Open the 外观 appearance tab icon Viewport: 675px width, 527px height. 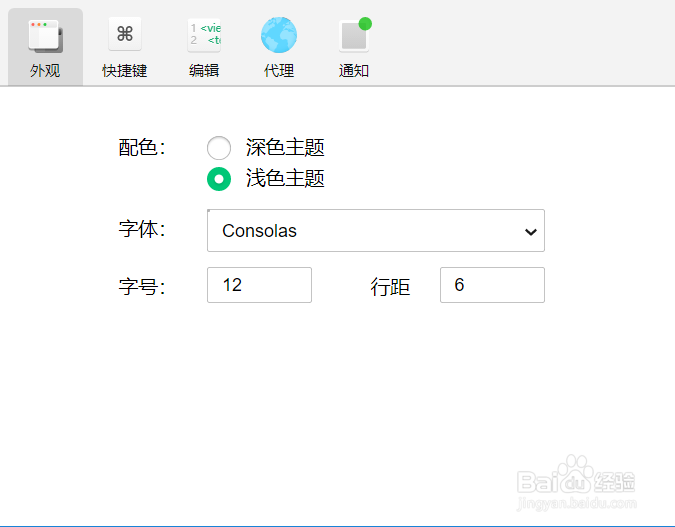point(46,36)
